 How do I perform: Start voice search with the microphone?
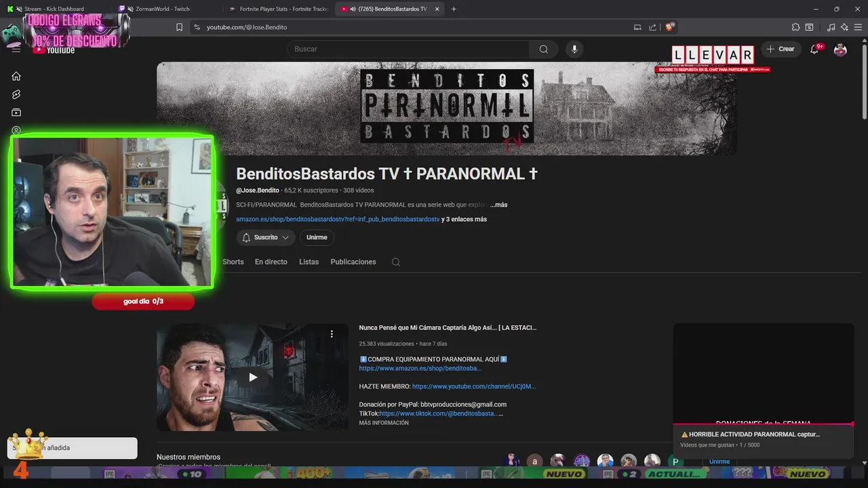coord(574,49)
